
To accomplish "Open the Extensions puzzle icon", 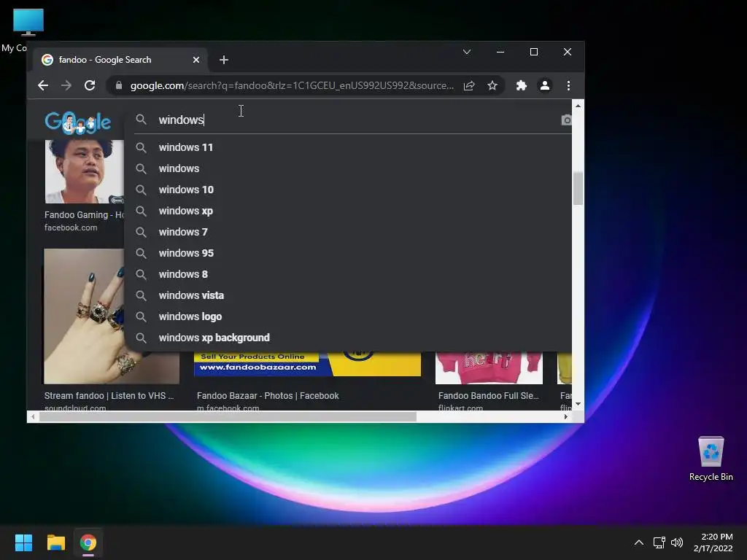I will pos(521,86).
